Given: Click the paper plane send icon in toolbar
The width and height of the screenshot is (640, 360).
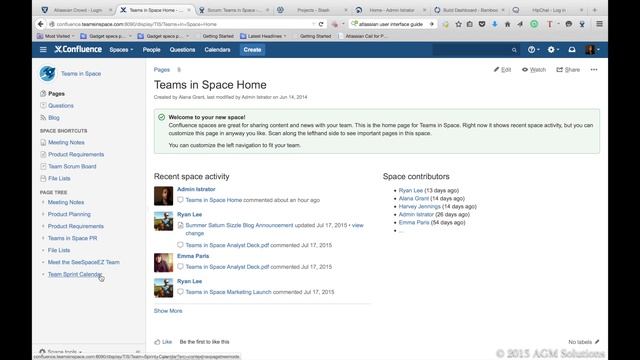Looking at the screenshot, I should pos(520,24).
